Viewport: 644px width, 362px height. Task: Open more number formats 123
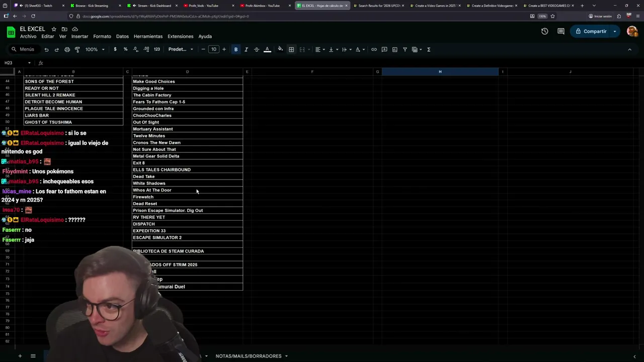point(157,49)
